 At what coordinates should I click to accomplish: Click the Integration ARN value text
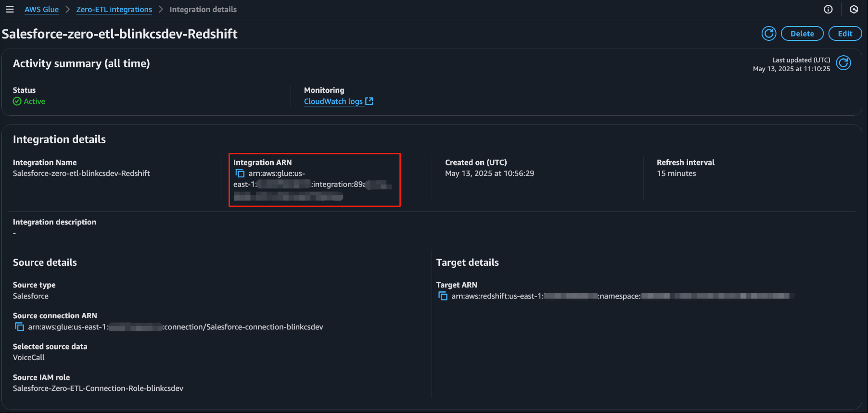tap(313, 185)
